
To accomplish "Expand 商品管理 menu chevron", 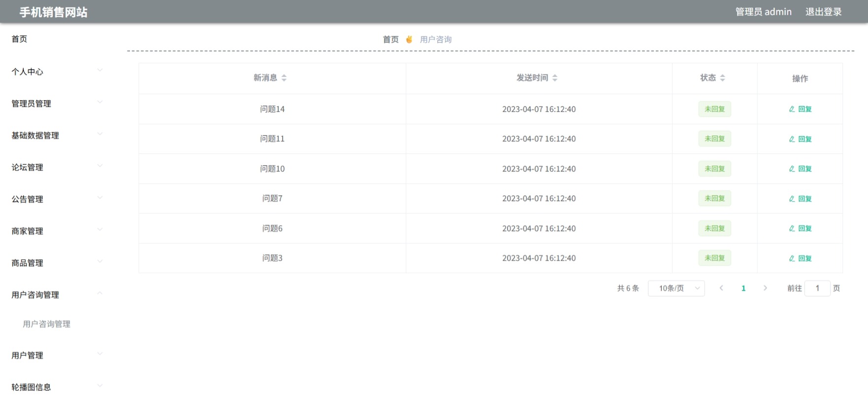I will pos(100,261).
